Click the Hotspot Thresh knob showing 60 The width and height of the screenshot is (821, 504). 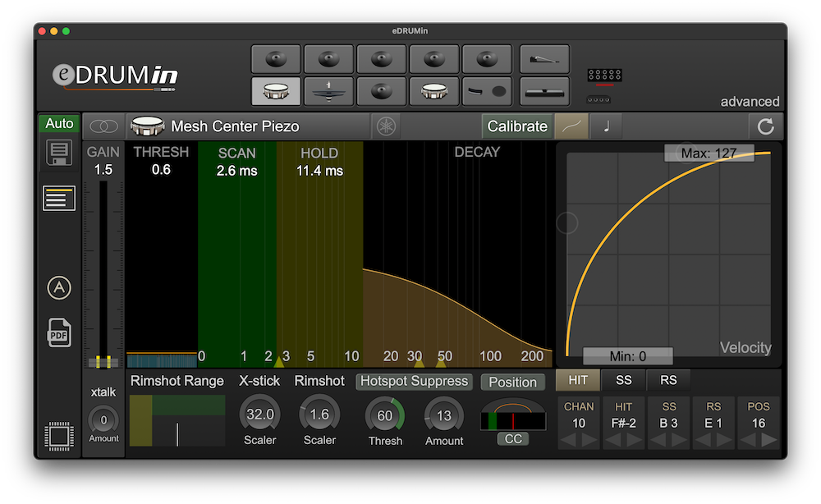[385, 415]
